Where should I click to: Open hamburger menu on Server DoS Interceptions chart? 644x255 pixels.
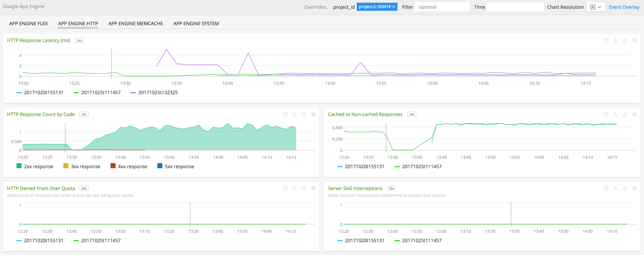tap(634, 189)
